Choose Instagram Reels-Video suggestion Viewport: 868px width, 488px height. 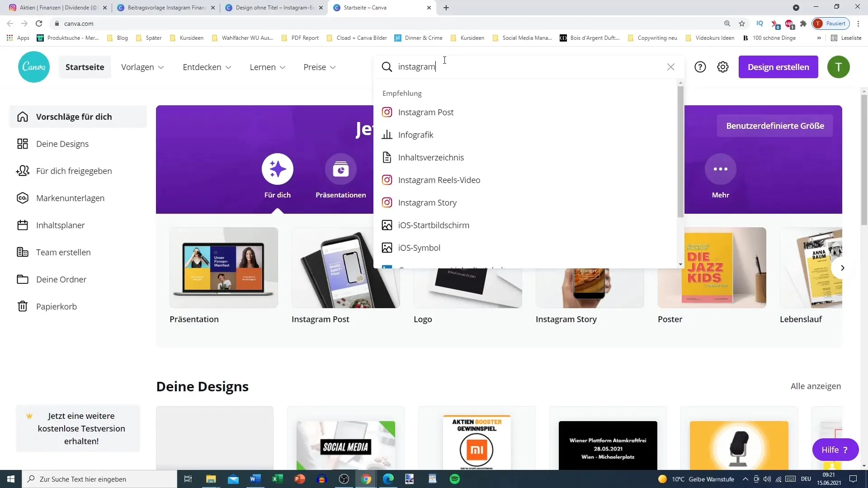pyautogui.click(x=525, y=180)
